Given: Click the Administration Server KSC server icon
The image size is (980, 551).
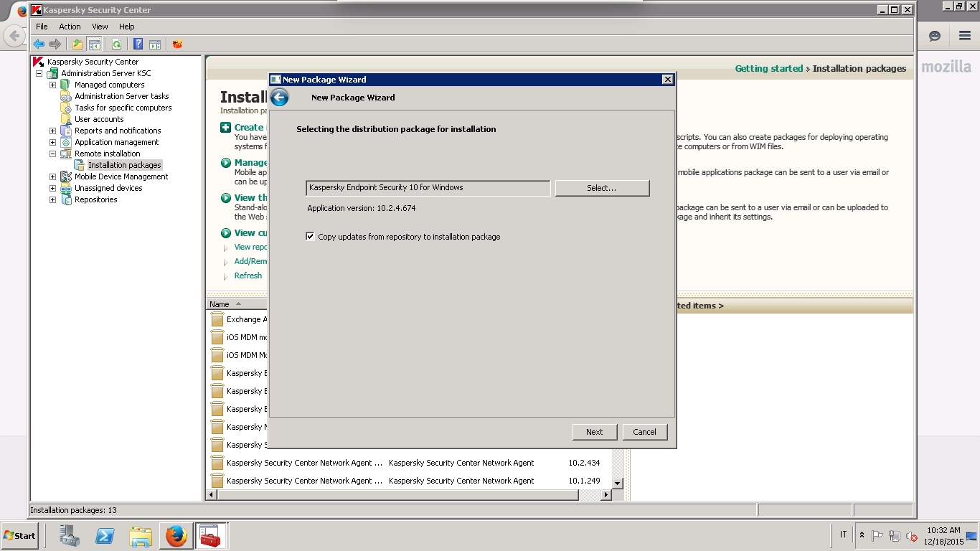Looking at the screenshot, I should coord(52,73).
